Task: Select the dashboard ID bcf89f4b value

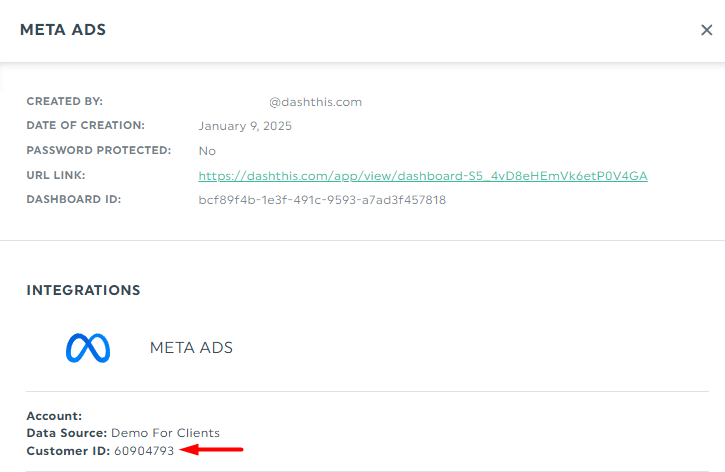Action: (322, 200)
